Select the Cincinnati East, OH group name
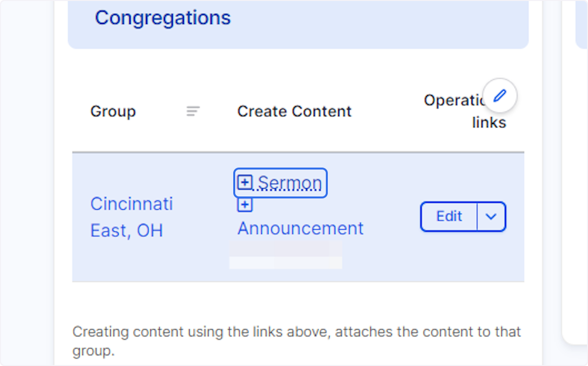The height and width of the screenshot is (366, 588). (131, 217)
